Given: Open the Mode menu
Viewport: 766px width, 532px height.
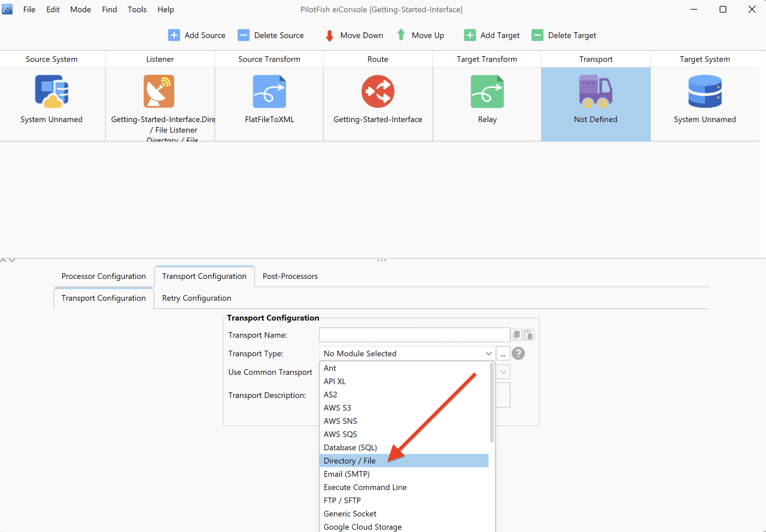Looking at the screenshot, I should [81, 10].
